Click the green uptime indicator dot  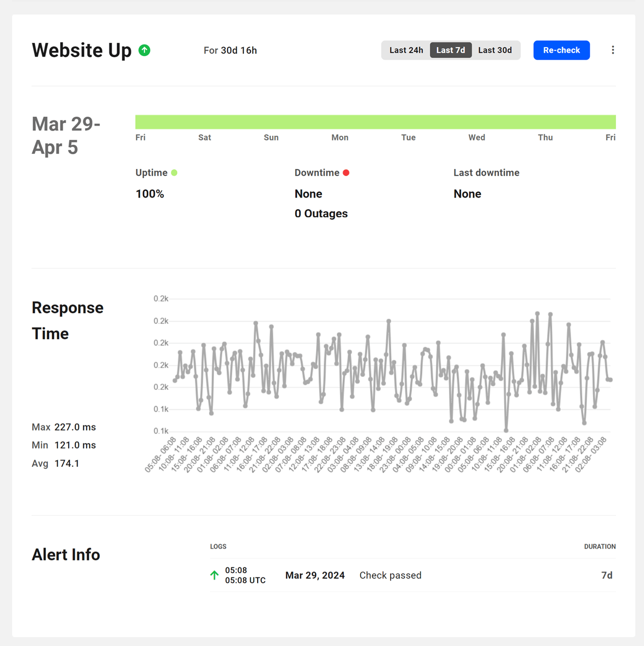point(174,173)
